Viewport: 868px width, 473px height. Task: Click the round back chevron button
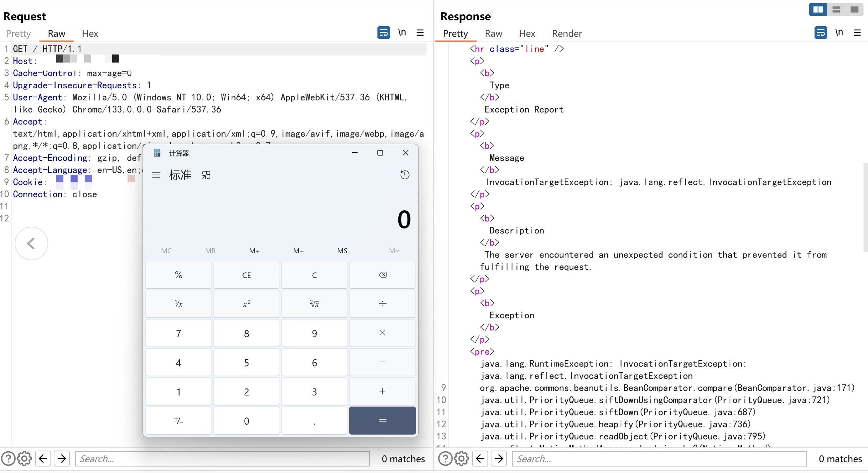31,243
